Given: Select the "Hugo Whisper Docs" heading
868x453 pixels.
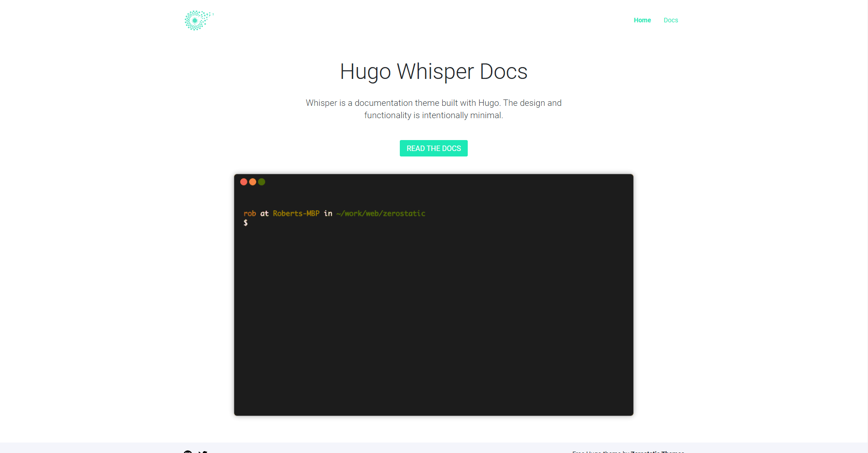Looking at the screenshot, I should tap(434, 72).
